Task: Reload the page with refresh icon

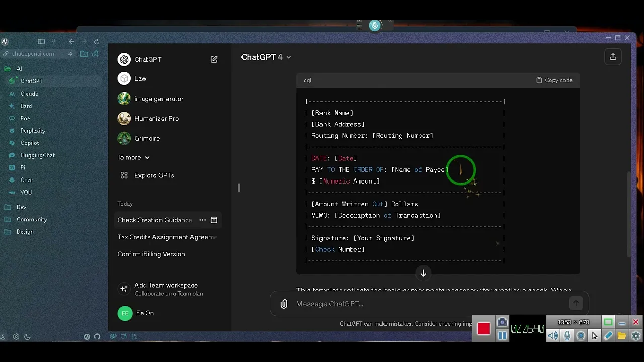Action: 96,42
